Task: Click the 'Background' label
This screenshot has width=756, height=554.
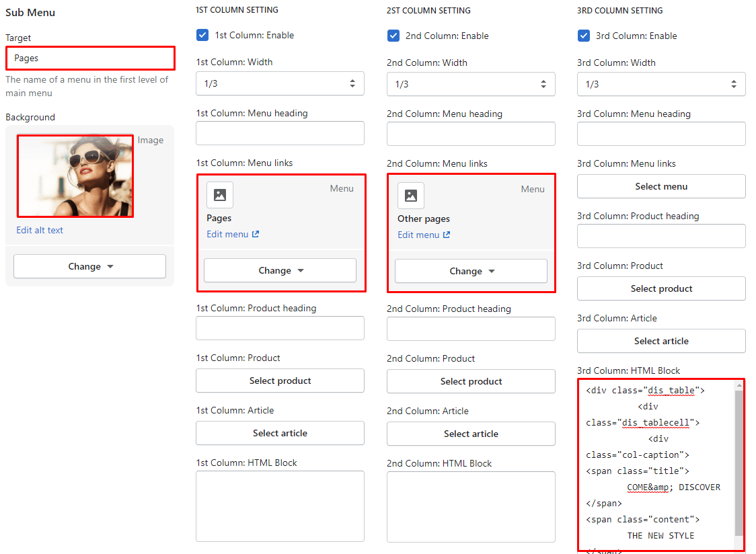Action: click(x=30, y=117)
